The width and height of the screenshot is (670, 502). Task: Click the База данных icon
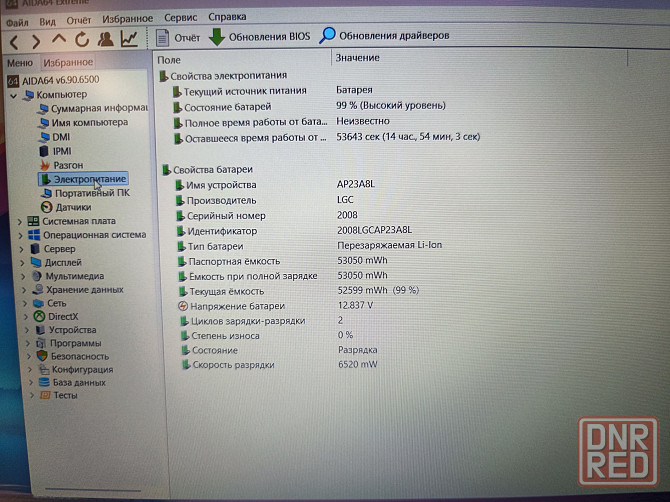click(x=44, y=382)
